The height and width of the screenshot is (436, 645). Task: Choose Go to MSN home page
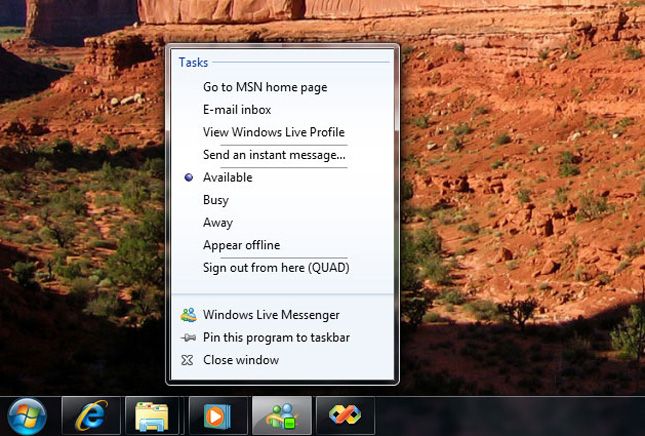tap(265, 87)
